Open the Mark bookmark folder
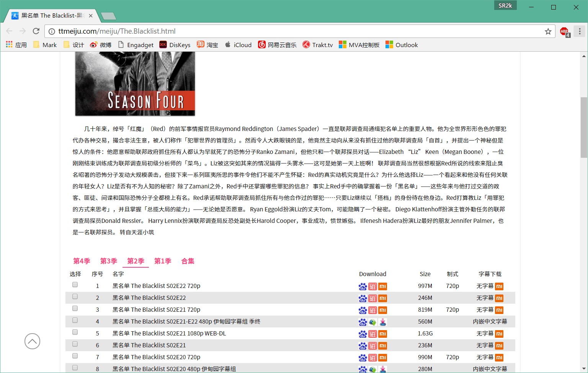 45,45
